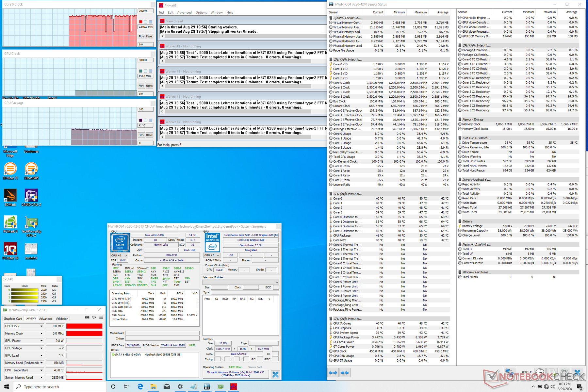Open the GPU-Z hamburger menu
Viewport: 588px width, 392px height.
101,317
